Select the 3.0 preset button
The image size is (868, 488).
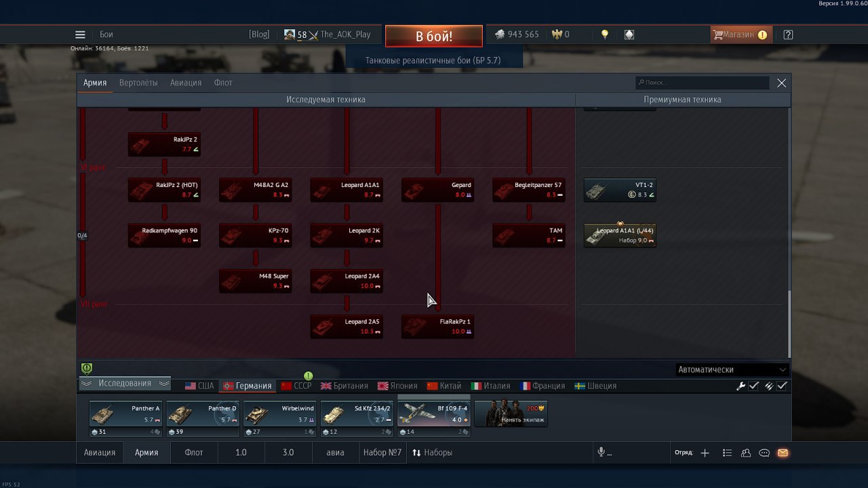[x=288, y=452]
